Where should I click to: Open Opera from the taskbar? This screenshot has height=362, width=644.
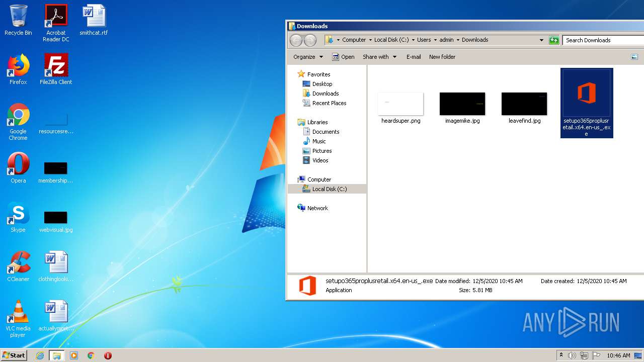coord(108,355)
